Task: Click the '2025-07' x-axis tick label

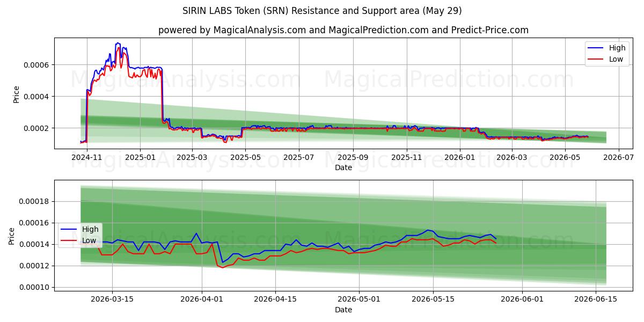Action: 298,157
